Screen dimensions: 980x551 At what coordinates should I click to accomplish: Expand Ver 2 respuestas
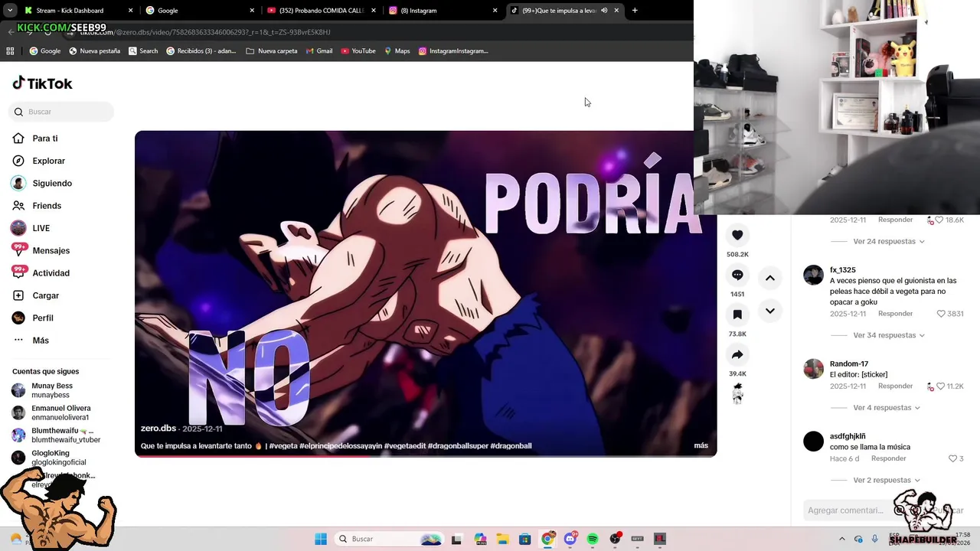click(x=887, y=480)
